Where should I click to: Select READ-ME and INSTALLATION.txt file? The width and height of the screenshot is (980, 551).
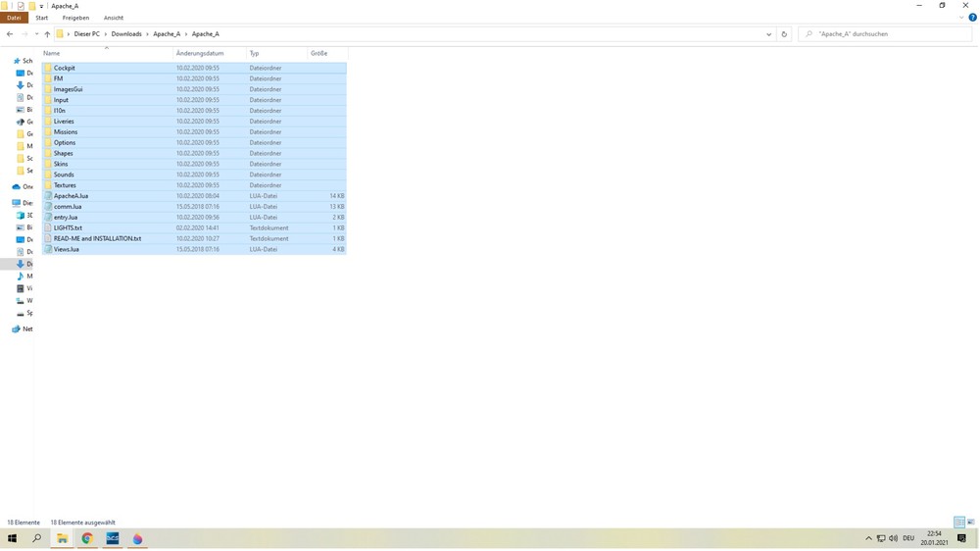(x=97, y=238)
